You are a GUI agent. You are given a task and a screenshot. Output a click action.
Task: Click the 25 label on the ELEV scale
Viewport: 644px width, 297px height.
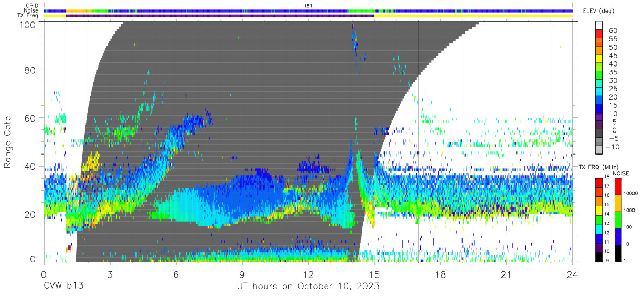613,89
